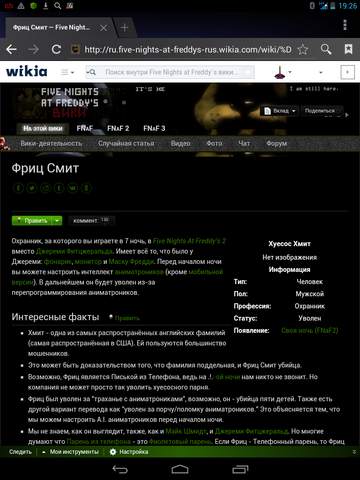360x480 pixels.
Task: Open bookmarks list icon
Action: coord(348,50)
